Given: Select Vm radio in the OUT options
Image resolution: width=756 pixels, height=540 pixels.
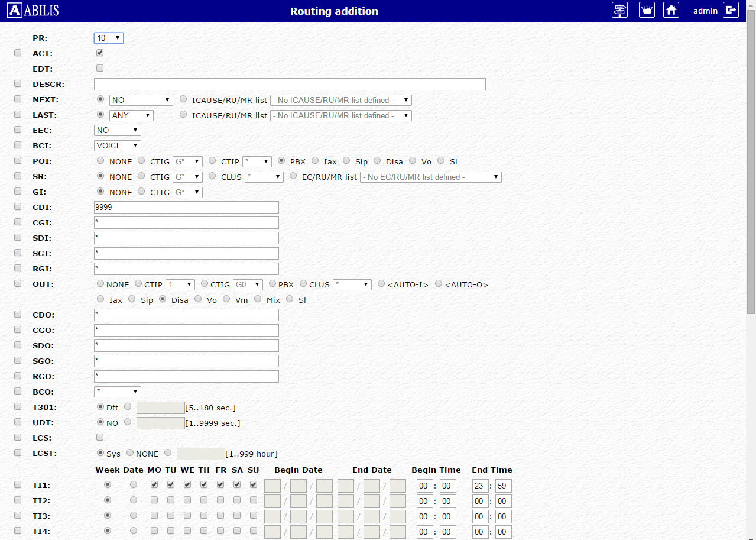Looking at the screenshot, I should [226, 299].
